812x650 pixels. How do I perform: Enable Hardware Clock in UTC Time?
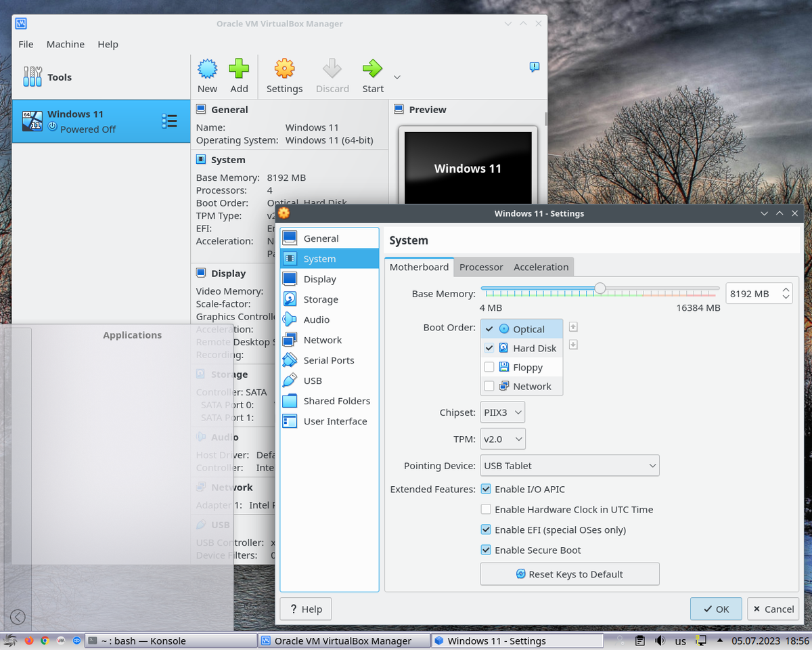(x=486, y=509)
